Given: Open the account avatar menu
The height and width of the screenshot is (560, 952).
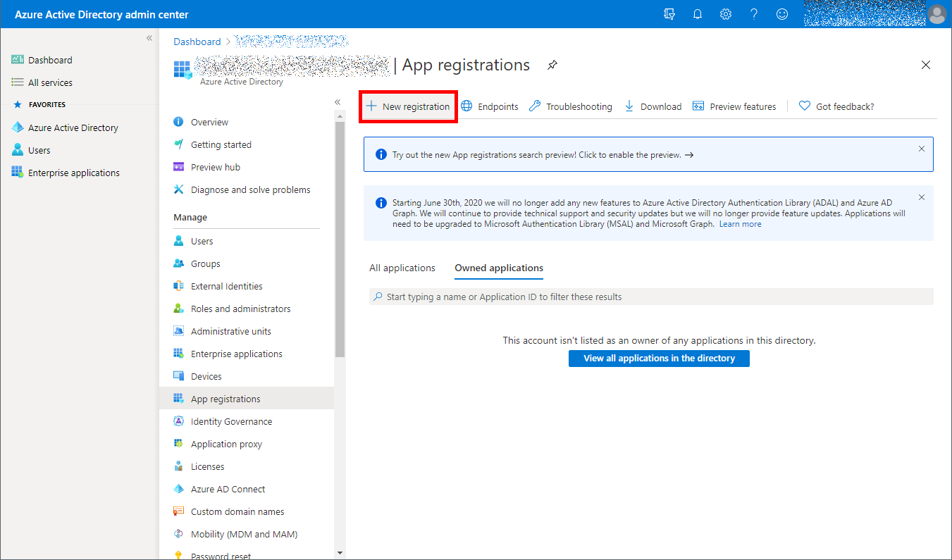Looking at the screenshot, I should (x=937, y=14).
